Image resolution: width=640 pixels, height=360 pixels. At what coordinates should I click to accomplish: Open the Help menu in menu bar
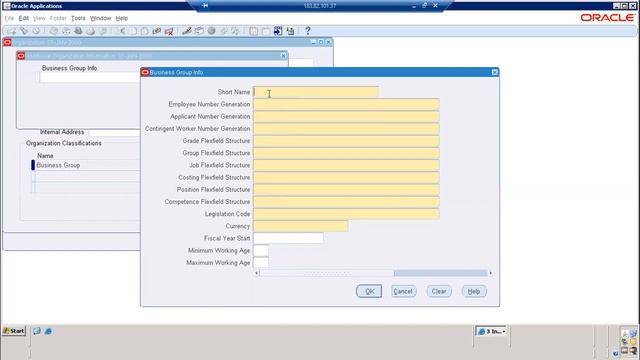point(122,18)
